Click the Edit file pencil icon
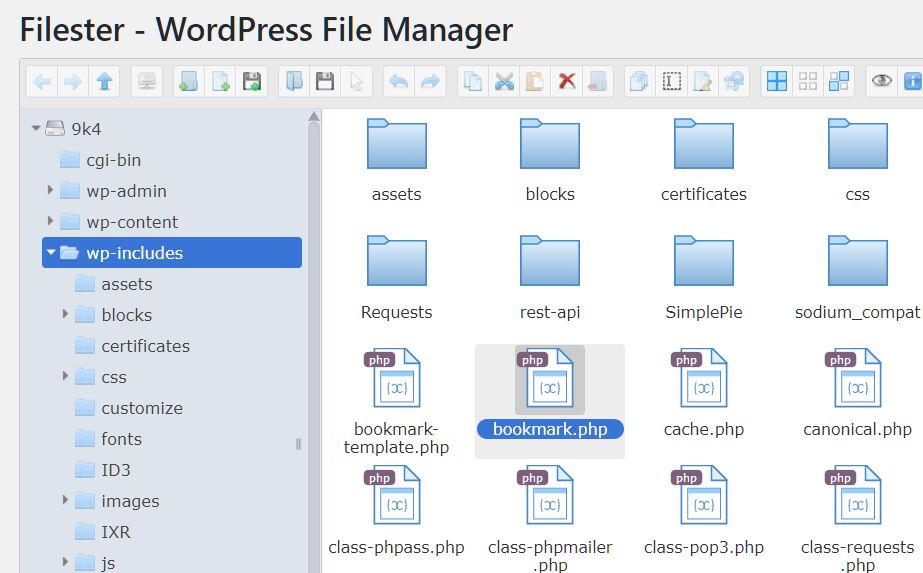This screenshot has width=923, height=573. click(702, 81)
